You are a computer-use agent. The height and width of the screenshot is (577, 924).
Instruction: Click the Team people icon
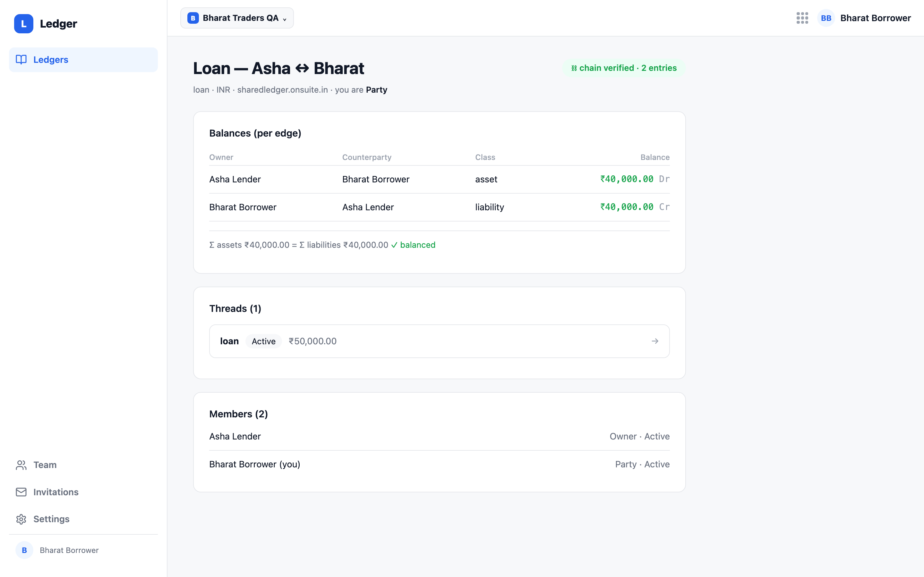(21, 465)
